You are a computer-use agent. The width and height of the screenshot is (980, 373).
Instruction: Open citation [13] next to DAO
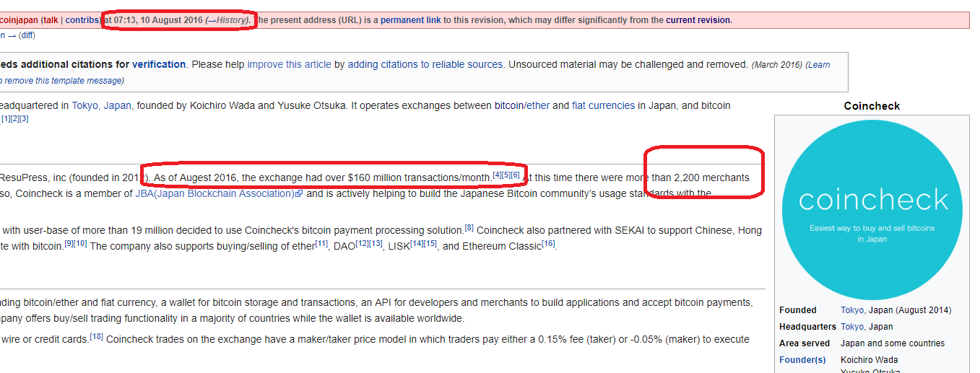(x=376, y=244)
